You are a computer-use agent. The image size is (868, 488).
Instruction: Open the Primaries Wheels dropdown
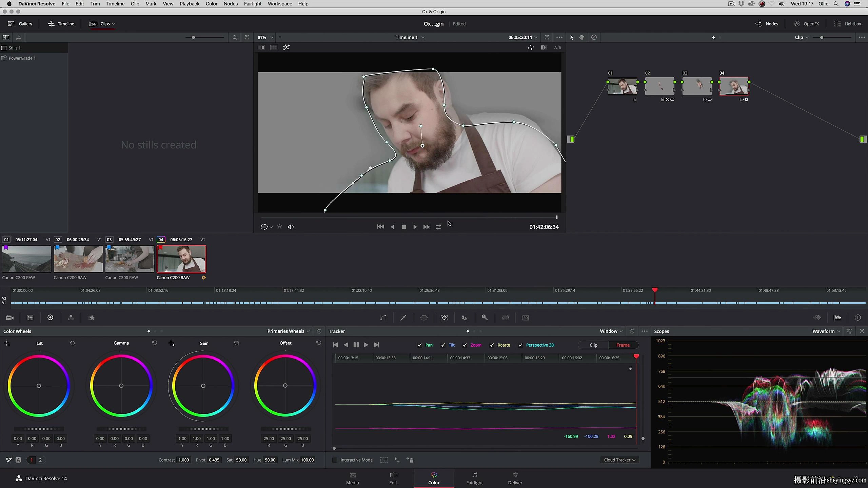pos(289,331)
